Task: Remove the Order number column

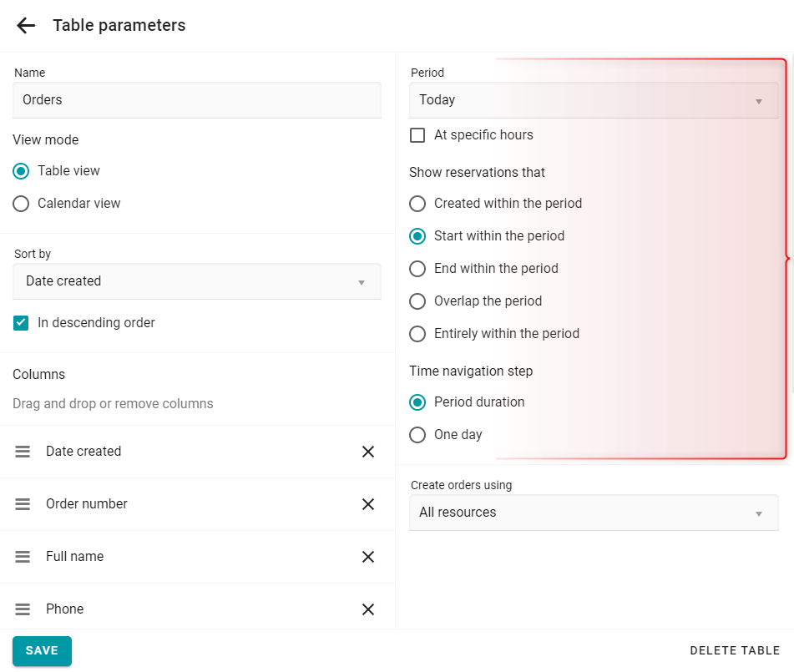Action: pyautogui.click(x=368, y=504)
